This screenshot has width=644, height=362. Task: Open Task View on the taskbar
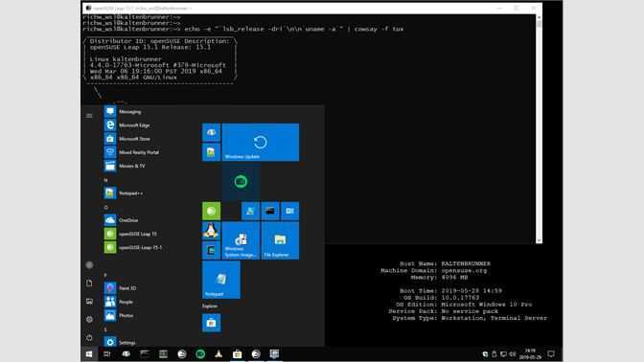click(x=107, y=353)
